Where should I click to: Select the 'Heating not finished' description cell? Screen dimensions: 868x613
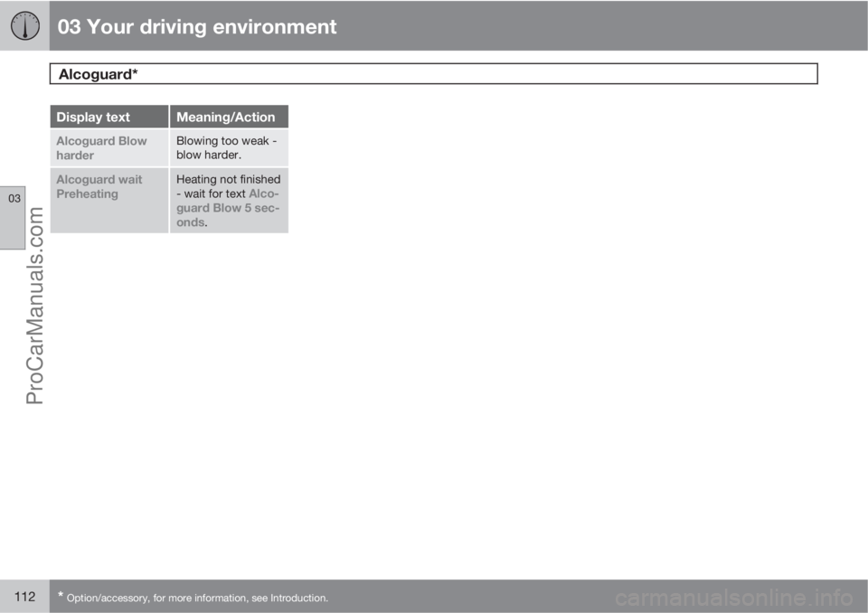click(229, 201)
